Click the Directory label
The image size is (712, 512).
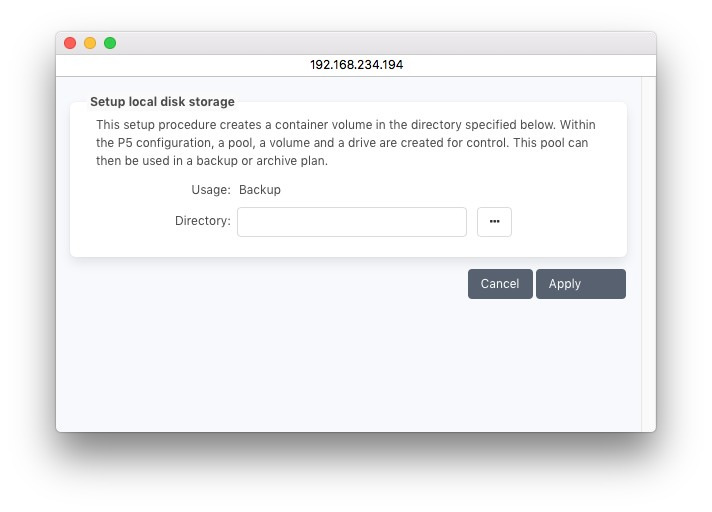[202, 221]
